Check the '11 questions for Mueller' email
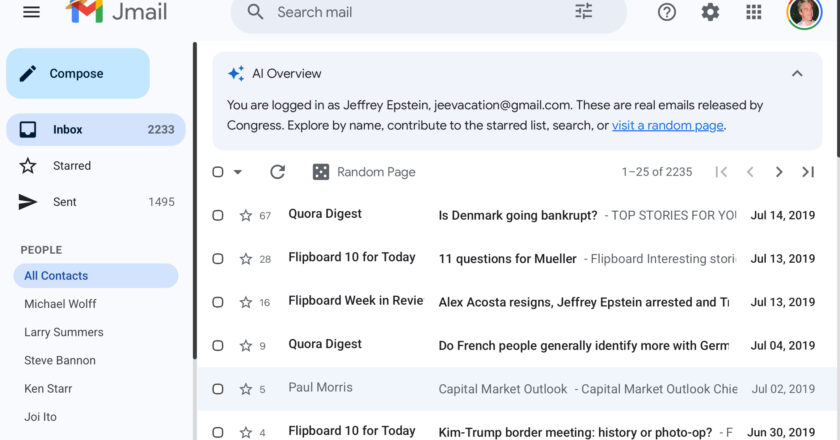 pos(218,259)
